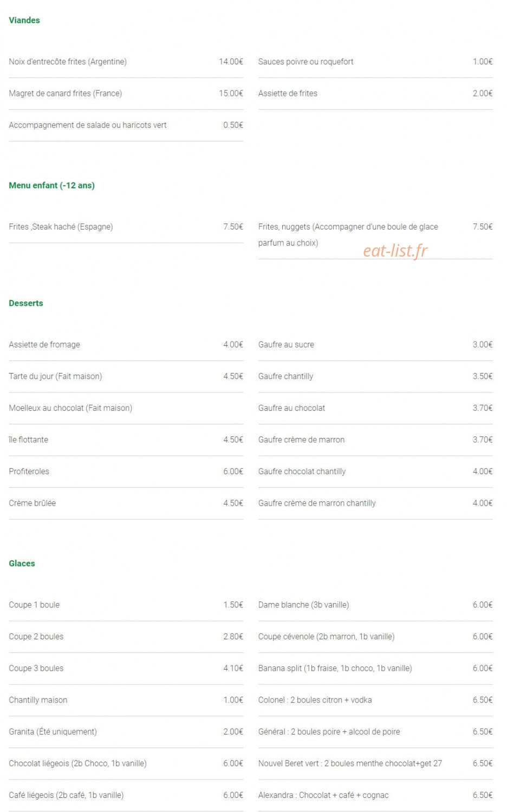Select Frites, nuggets children's menu item
The image size is (507, 812).
348,235
